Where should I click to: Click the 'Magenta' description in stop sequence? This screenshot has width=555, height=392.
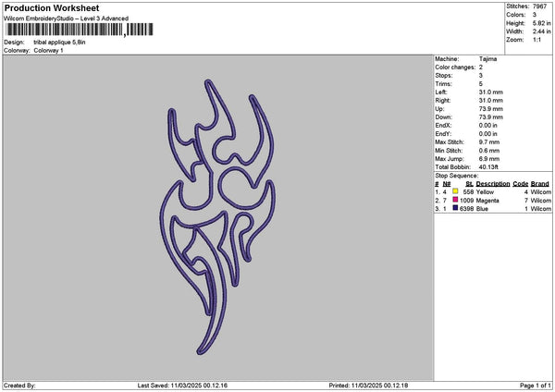tap(487, 201)
